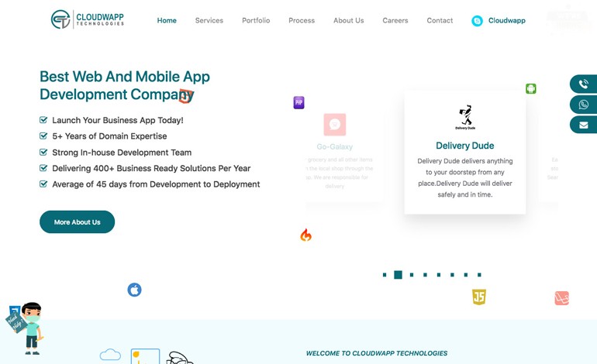Click the green Android icon
This screenshot has width=597, height=364.
coord(531,88)
